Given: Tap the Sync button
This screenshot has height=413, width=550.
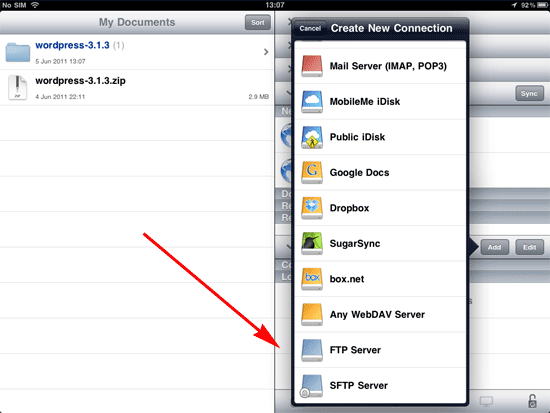Looking at the screenshot, I should pyautogui.click(x=529, y=94).
